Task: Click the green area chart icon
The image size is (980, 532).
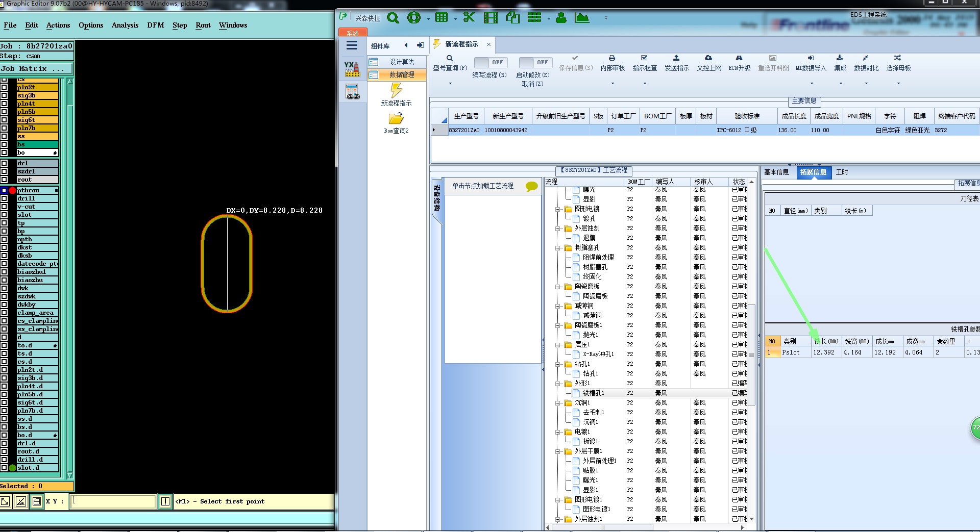Action: click(x=581, y=18)
